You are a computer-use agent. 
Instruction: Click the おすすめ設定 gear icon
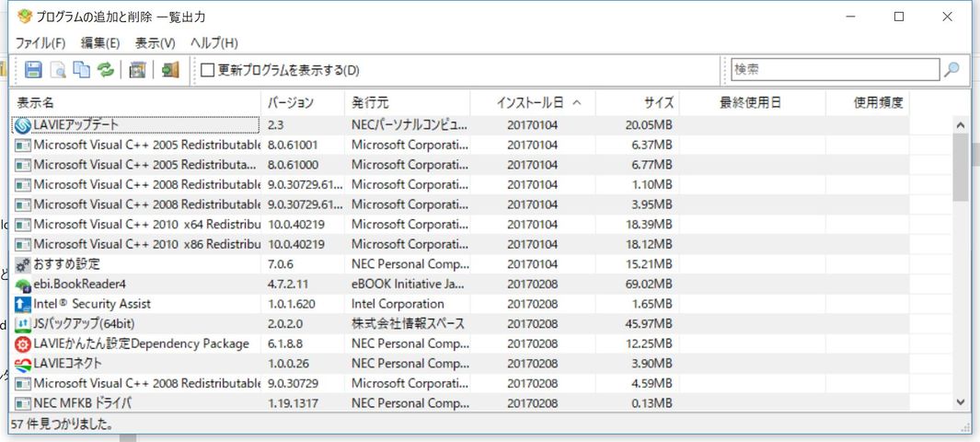pyautogui.click(x=23, y=264)
